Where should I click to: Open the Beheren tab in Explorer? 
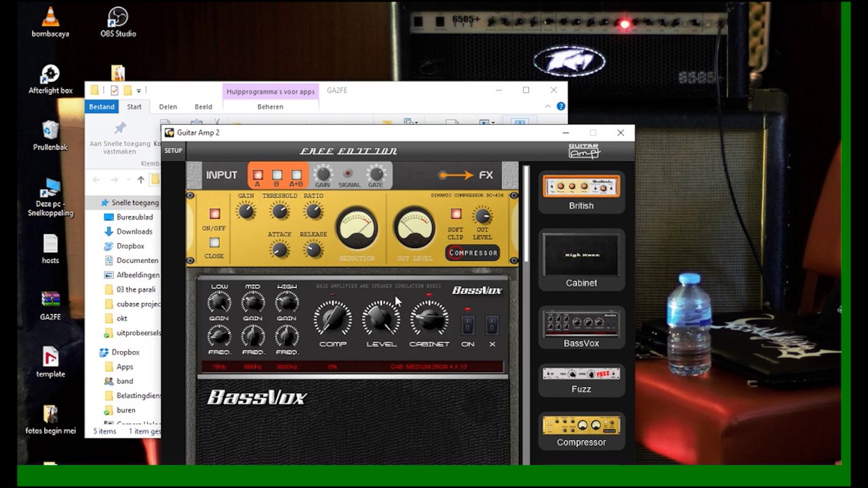coord(270,106)
